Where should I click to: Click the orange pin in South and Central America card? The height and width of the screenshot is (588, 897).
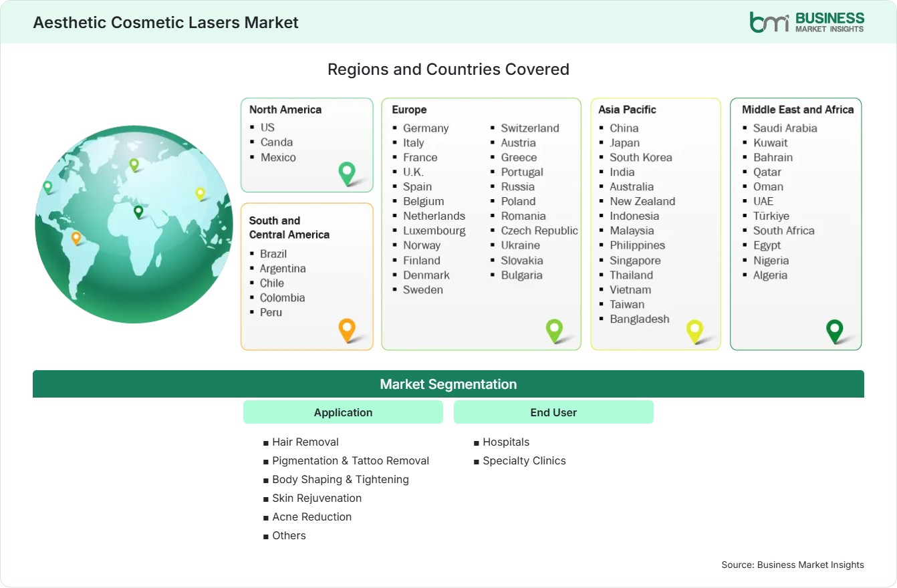click(x=347, y=331)
